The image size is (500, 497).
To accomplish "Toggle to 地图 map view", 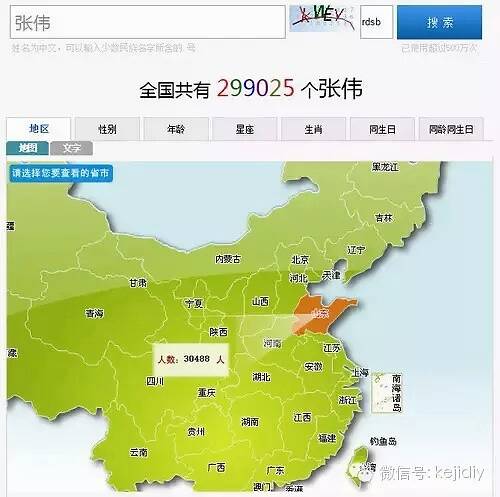I will (x=27, y=148).
